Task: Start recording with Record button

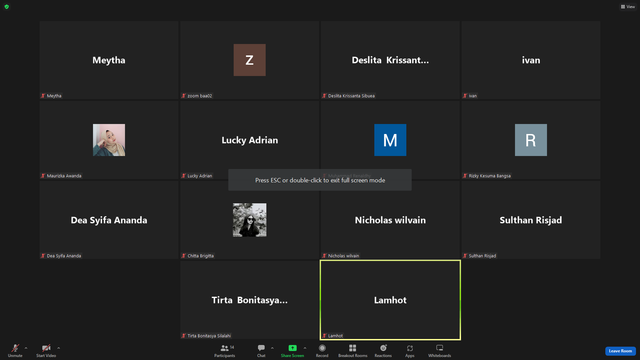Action: pyautogui.click(x=322, y=350)
